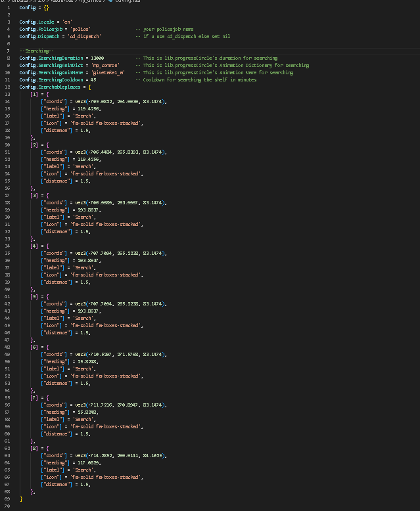Click the vec3 coordinates on line 28
The width and height of the screenshot is (420, 511).
click(120, 203)
